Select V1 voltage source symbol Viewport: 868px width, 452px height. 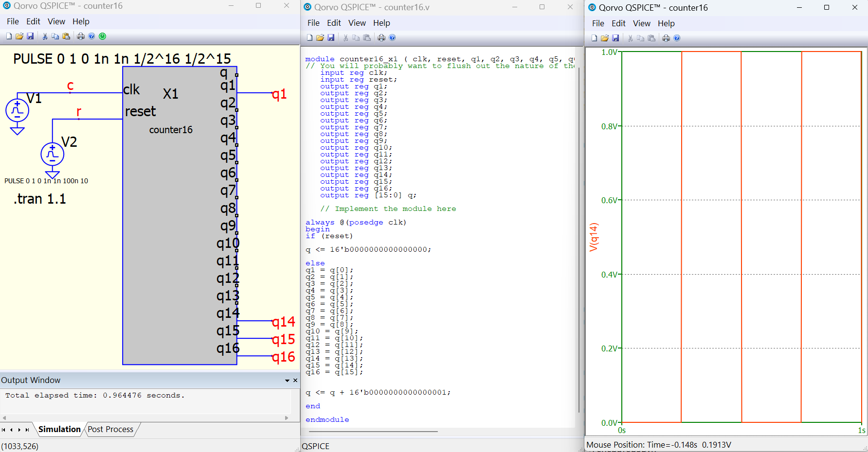pos(17,110)
